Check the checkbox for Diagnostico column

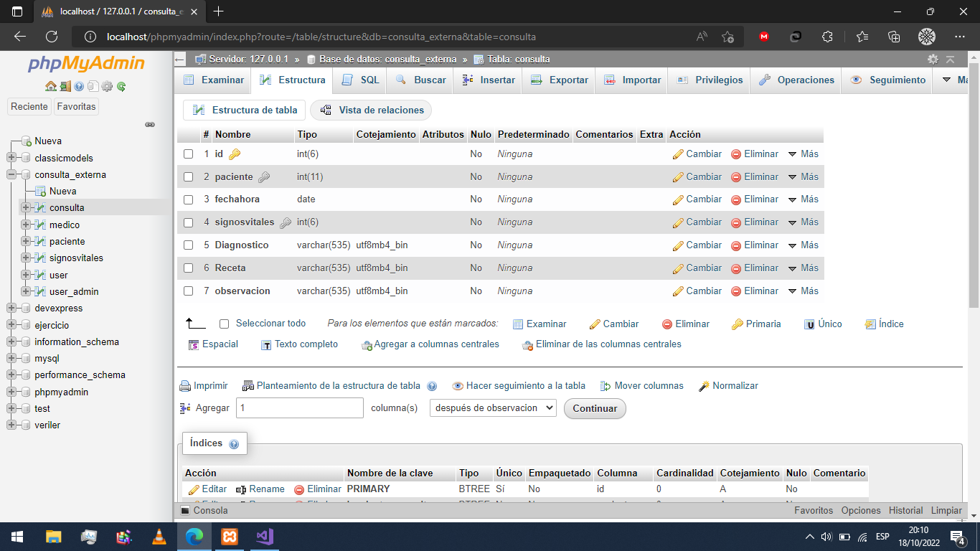point(189,245)
